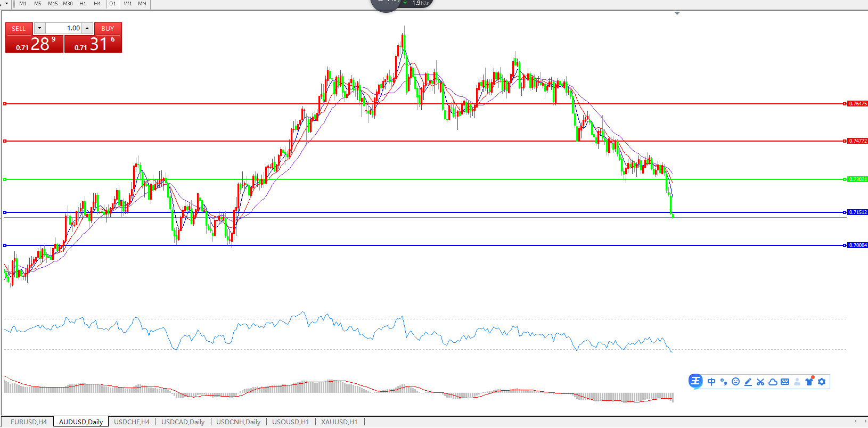Screen dimensions: 868x428
Task: Toggle Chinese/English input mode button
Action: pos(711,382)
